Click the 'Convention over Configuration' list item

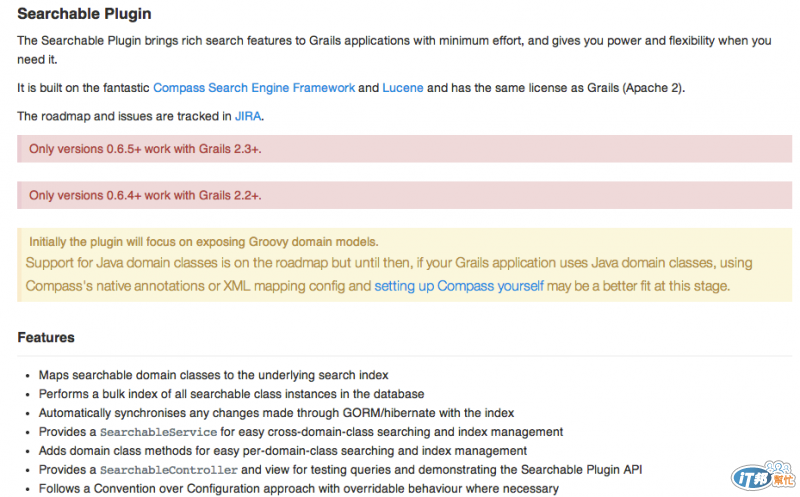click(x=298, y=489)
